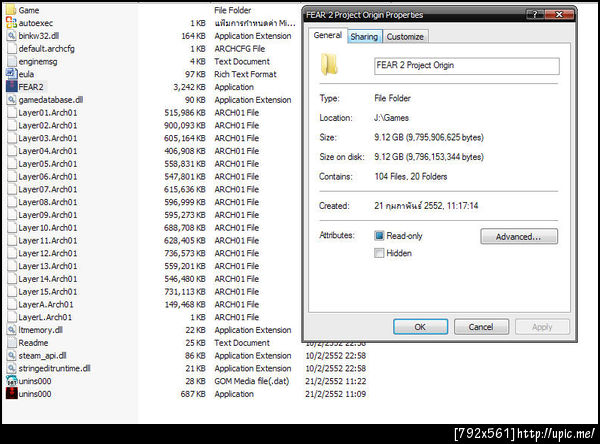600x444 pixels.
Task: Click the 149,468 KB size cell
Action: [184, 304]
